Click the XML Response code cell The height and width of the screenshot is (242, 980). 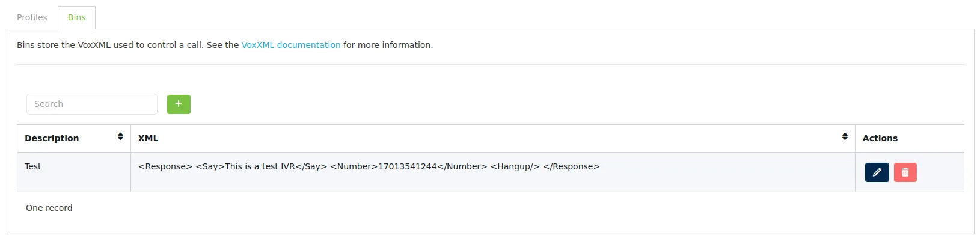click(x=493, y=172)
